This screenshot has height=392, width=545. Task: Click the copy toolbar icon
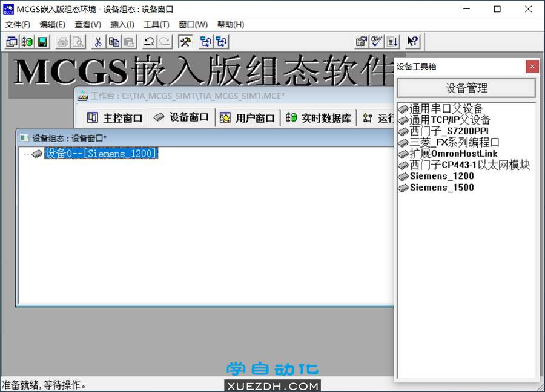[x=114, y=42]
